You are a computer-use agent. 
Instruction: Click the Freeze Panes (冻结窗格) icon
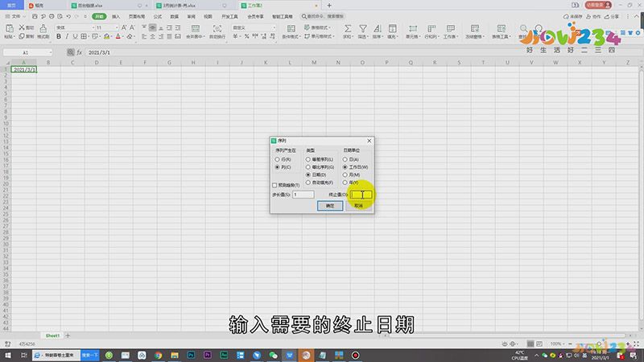(x=475, y=28)
